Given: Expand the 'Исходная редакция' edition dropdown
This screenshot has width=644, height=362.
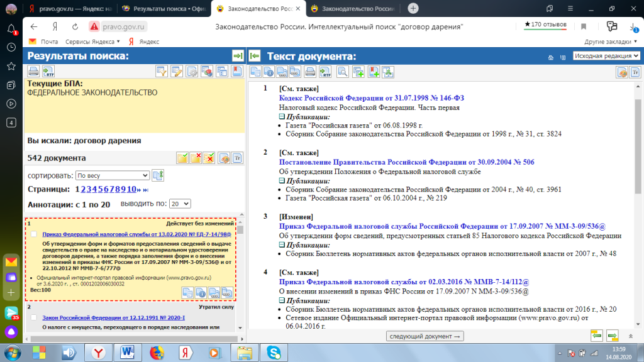Looking at the screenshot, I should (606, 56).
